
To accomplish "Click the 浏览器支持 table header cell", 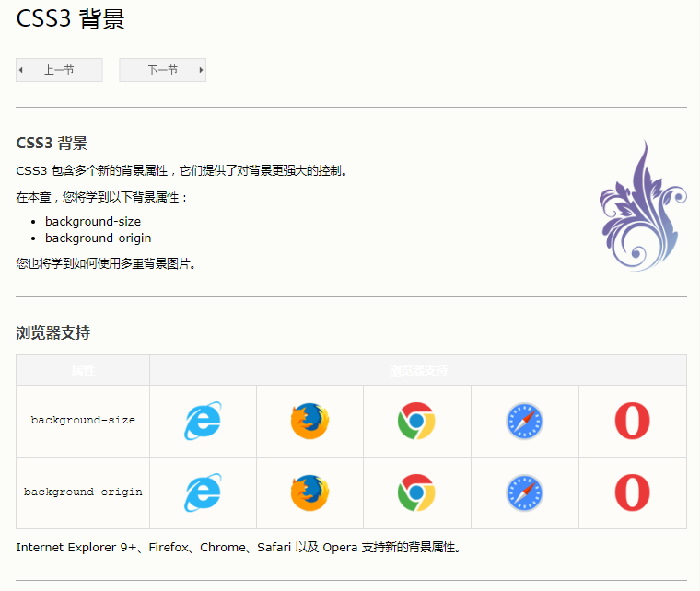I will [418, 370].
